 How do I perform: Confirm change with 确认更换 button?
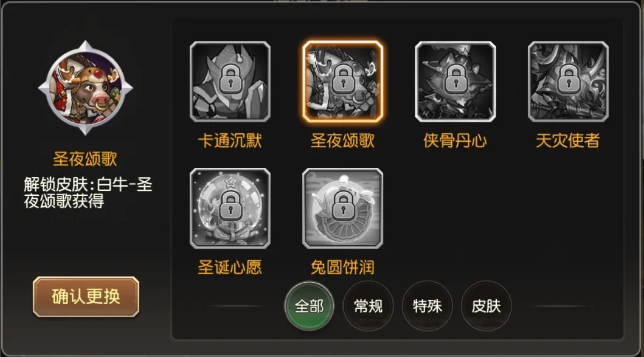click(x=86, y=297)
